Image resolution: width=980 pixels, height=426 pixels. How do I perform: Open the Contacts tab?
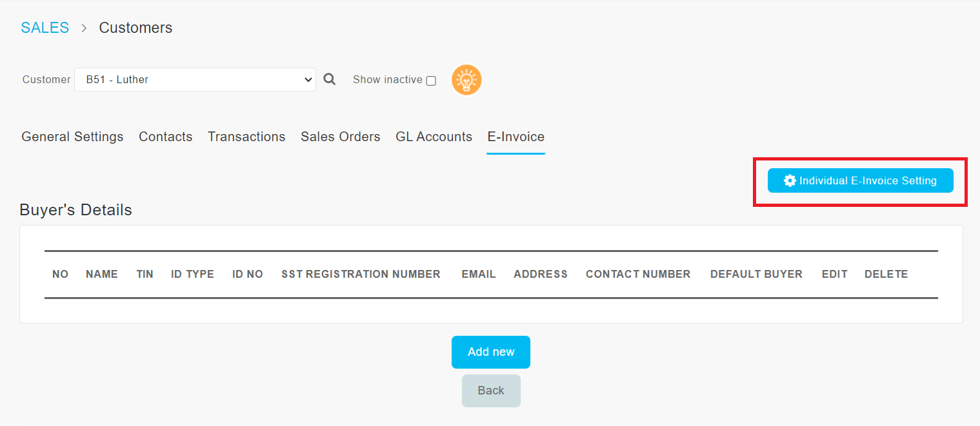(x=166, y=137)
